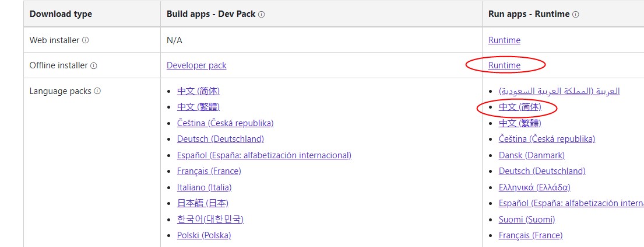Image resolution: width=644 pixels, height=247 pixels.
Task: Click info icon next to Web installer
Action: click(x=86, y=40)
